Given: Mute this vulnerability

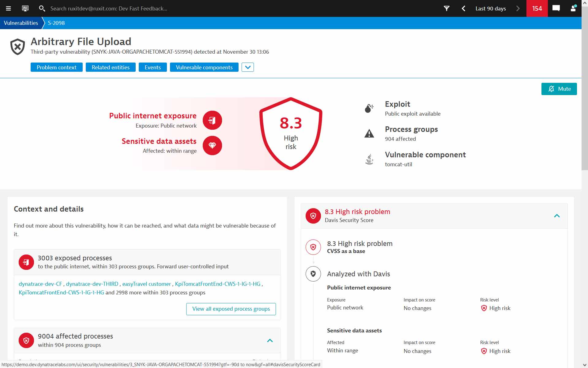Looking at the screenshot, I should (559, 89).
